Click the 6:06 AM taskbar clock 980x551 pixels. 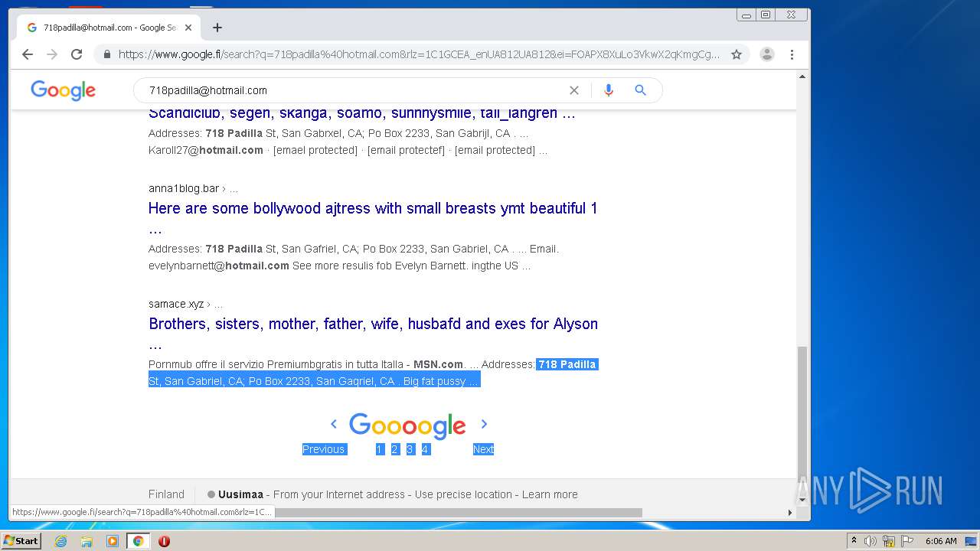point(941,541)
